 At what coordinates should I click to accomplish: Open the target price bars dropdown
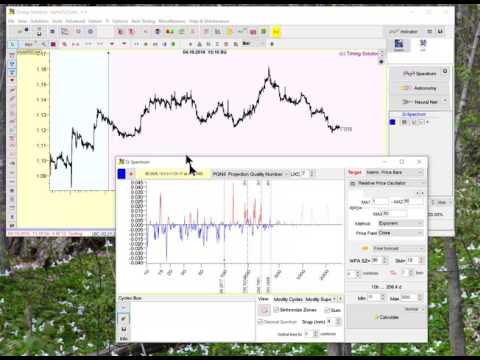coord(394,172)
